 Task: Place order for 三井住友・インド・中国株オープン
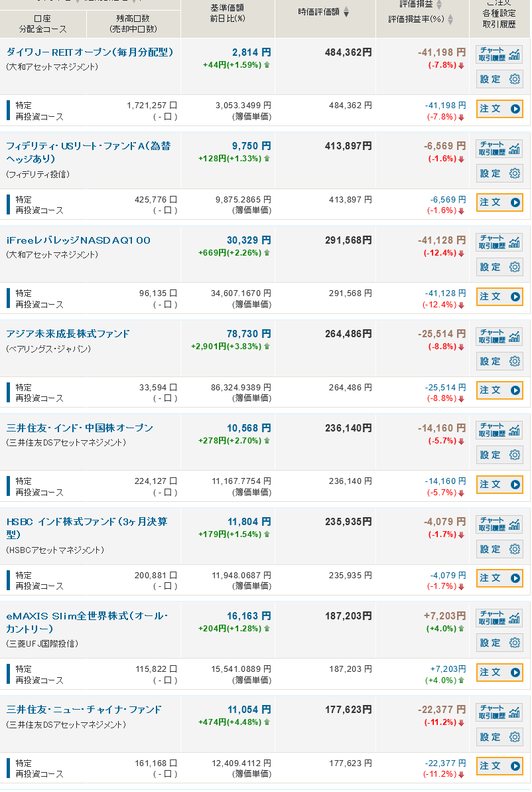coord(499,485)
